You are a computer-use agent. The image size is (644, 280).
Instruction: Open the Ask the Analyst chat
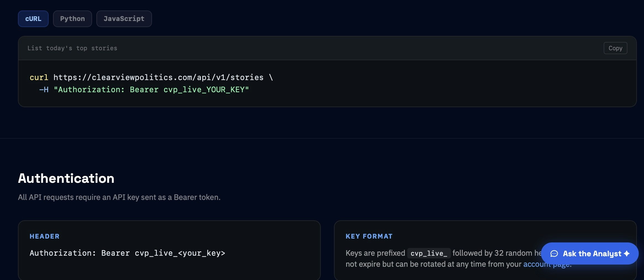pyautogui.click(x=590, y=253)
